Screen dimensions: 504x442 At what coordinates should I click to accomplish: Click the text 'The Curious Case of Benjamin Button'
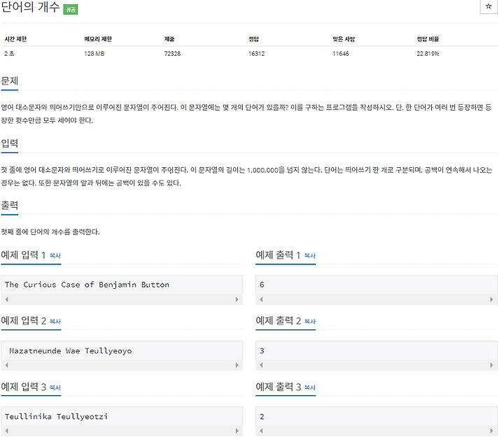pyautogui.click(x=87, y=285)
